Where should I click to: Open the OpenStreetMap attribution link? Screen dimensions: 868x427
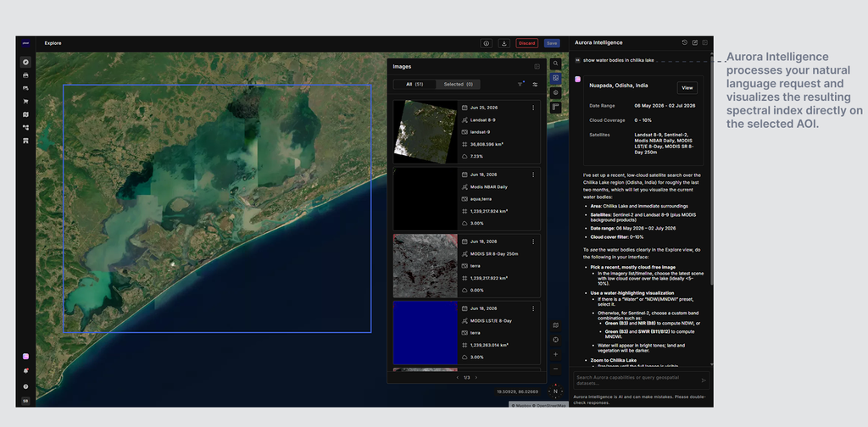point(549,406)
